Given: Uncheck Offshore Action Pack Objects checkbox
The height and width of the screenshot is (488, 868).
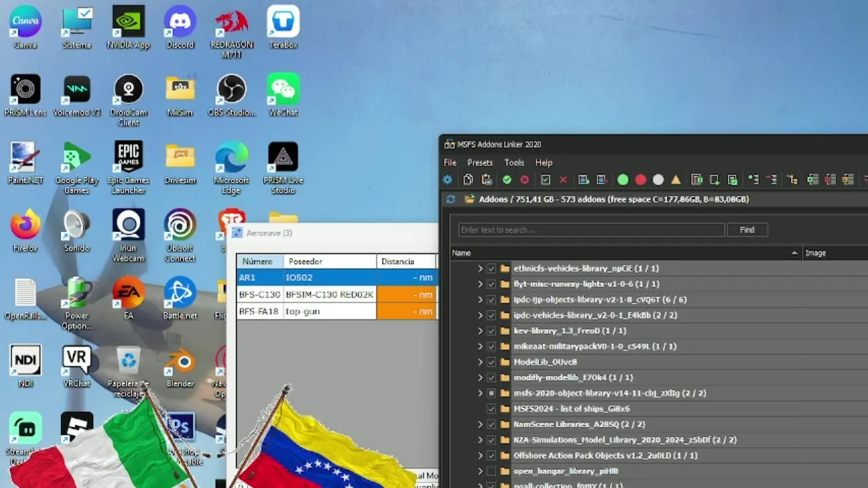Looking at the screenshot, I should (491, 455).
